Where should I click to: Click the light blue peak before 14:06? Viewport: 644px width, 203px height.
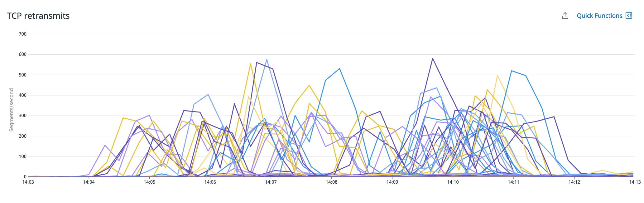pyautogui.click(x=208, y=94)
